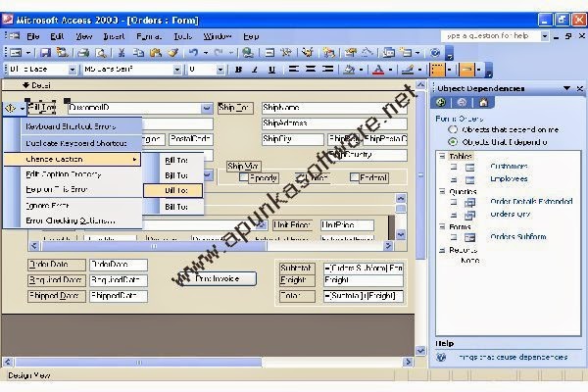Click Customers table in dependencies tree
The image size is (588, 392).
tap(509, 166)
